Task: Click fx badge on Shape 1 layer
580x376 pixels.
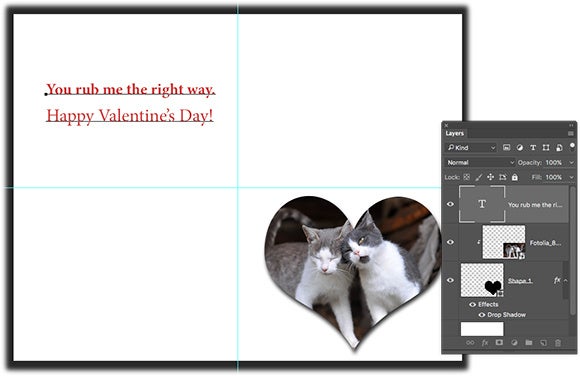Action: tap(557, 280)
